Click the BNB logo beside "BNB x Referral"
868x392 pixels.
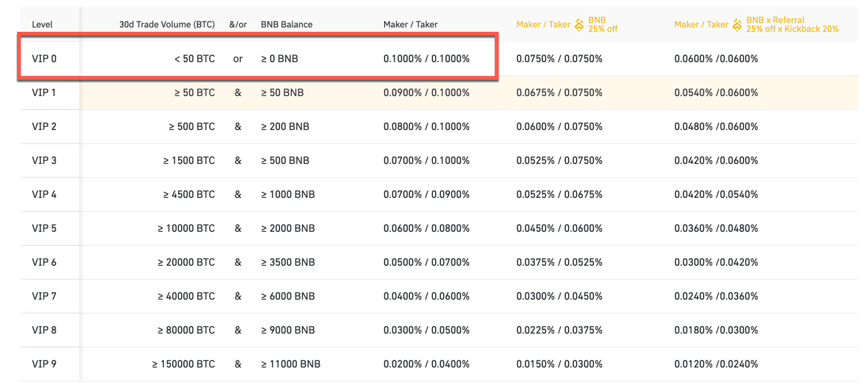pyautogui.click(x=737, y=24)
